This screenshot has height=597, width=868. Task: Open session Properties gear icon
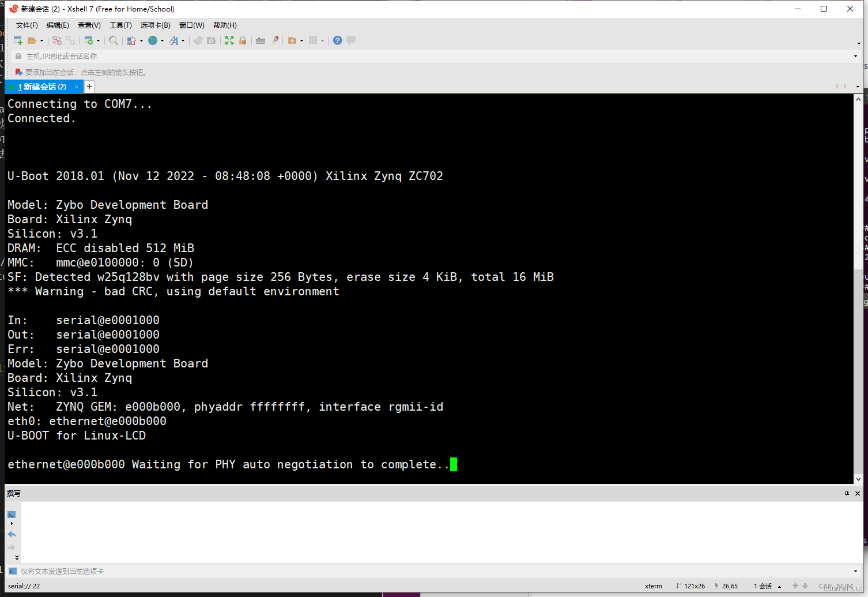pyautogui.click(x=89, y=40)
